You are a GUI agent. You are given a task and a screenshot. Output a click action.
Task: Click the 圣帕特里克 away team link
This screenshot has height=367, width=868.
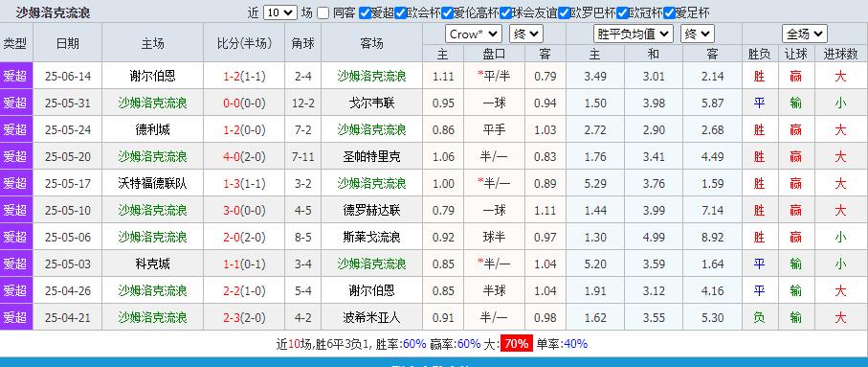tap(371, 156)
